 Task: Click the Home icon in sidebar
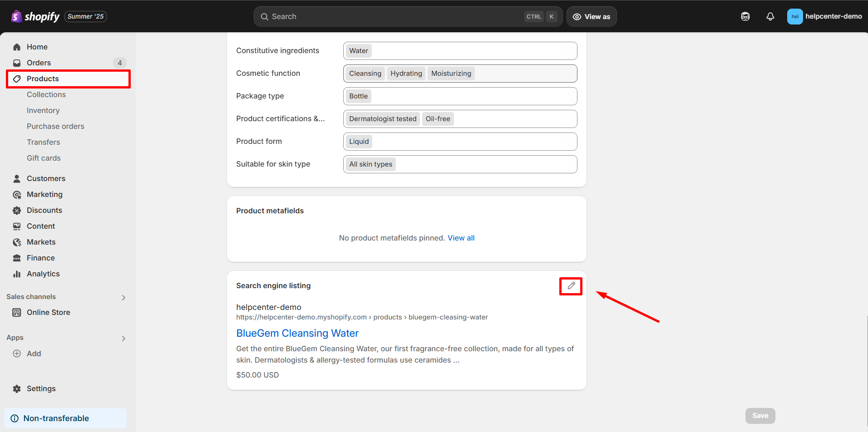17,47
